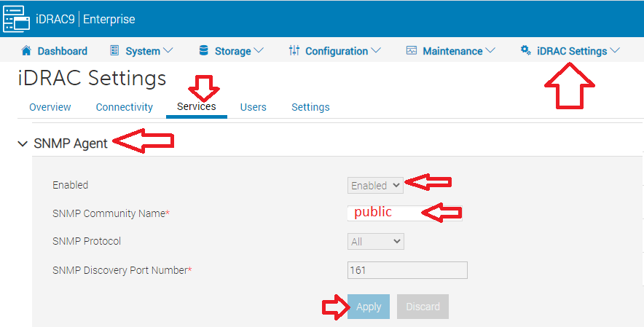Screen dimensions: 644x327
Task: Click the Storage database icon
Action: click(204, 50)
